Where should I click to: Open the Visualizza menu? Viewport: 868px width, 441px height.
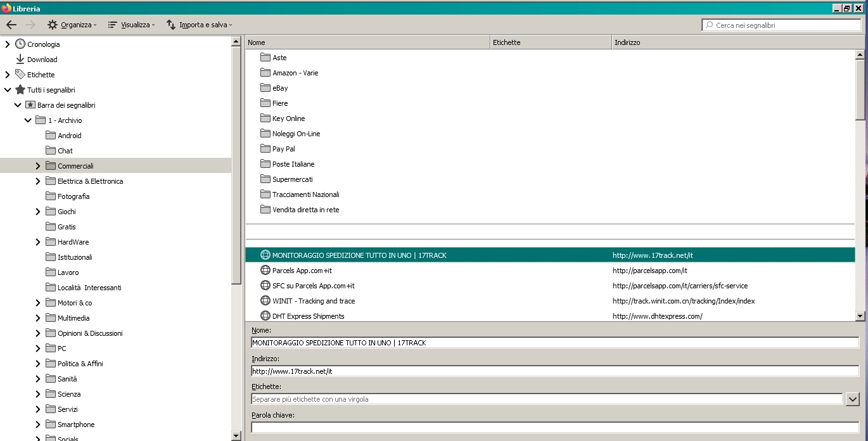point(132,25)
